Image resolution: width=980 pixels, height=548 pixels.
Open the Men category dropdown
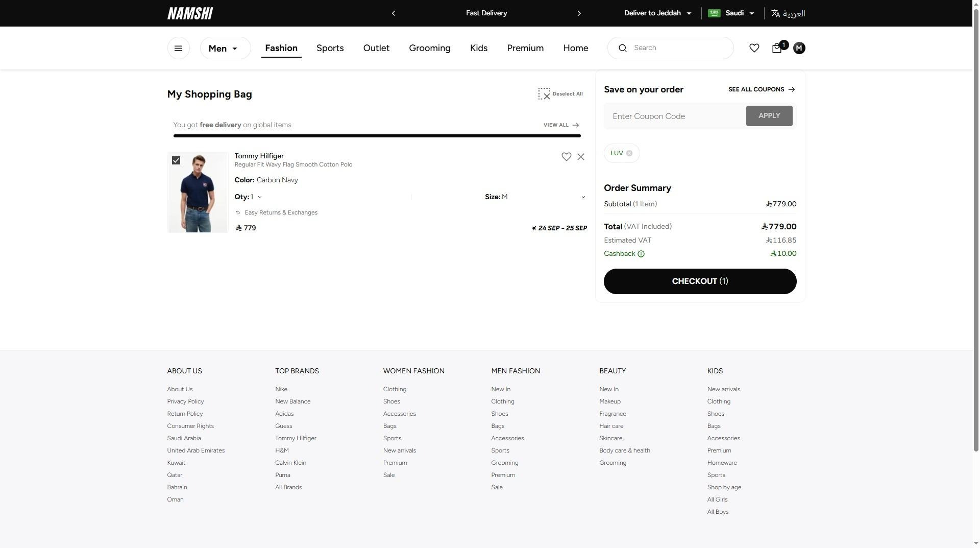click(225, 48)
